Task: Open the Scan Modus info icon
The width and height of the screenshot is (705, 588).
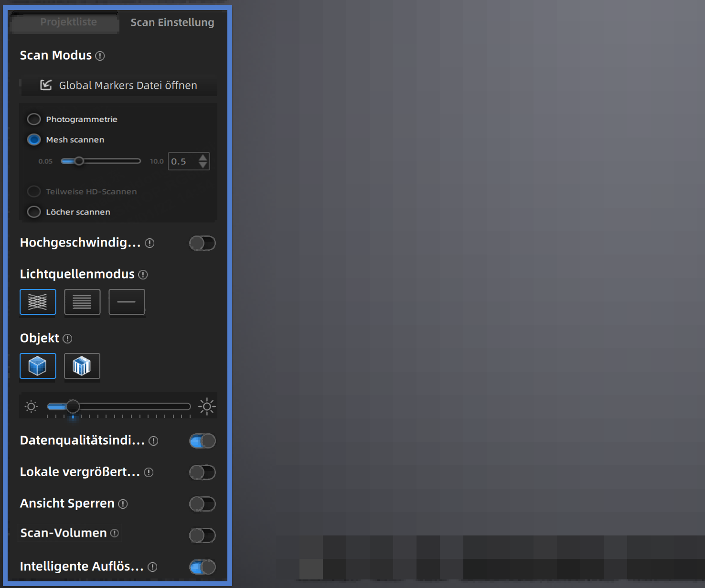Action: (100, 56)
